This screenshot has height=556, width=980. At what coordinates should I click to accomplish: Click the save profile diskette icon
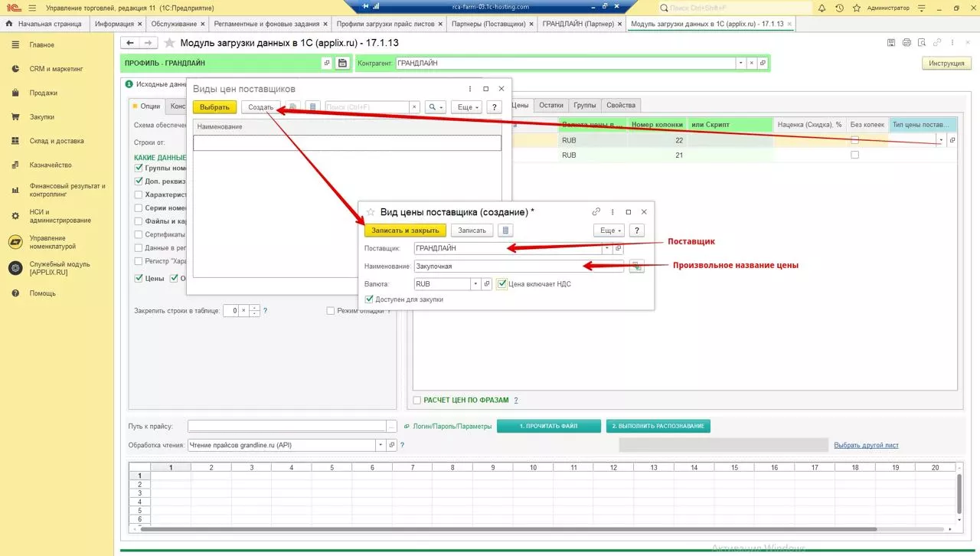tap(342, 63)
